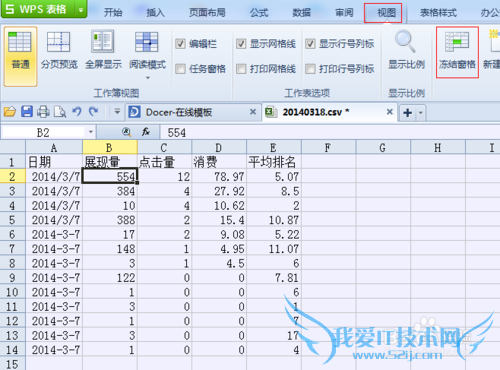Select cell with value 148
The height and width of the screenshot is (370, 500).
coord(110,249)
